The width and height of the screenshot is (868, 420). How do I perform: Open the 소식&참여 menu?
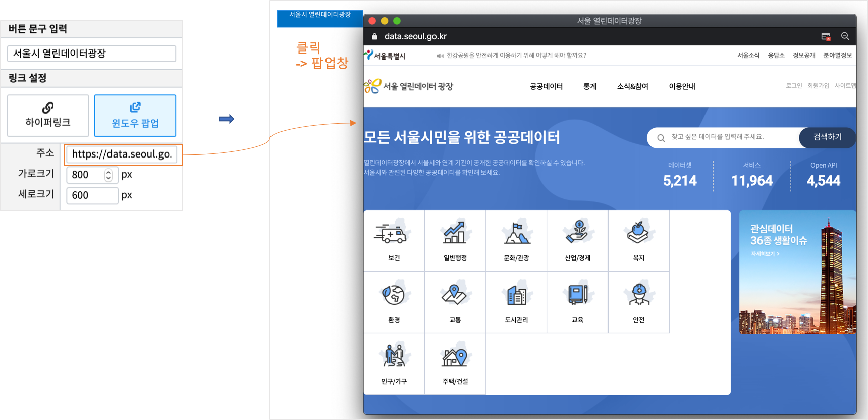tap(632, 86)
